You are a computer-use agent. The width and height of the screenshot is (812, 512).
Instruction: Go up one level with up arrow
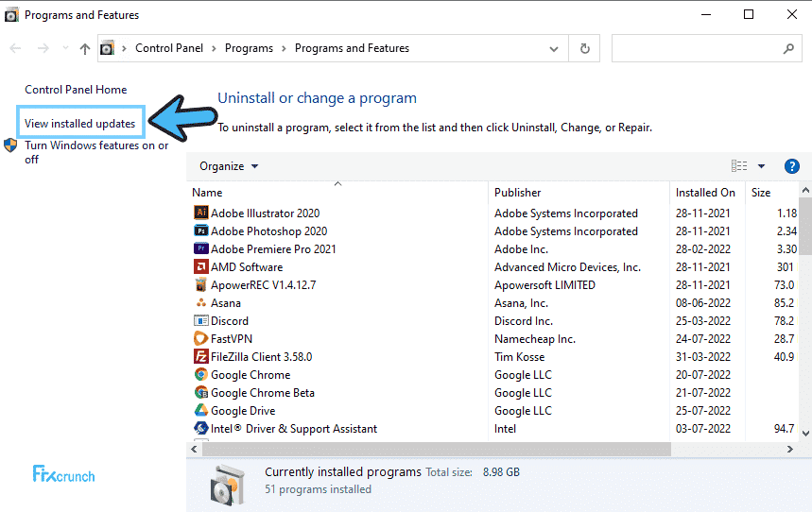coord(84,49)
